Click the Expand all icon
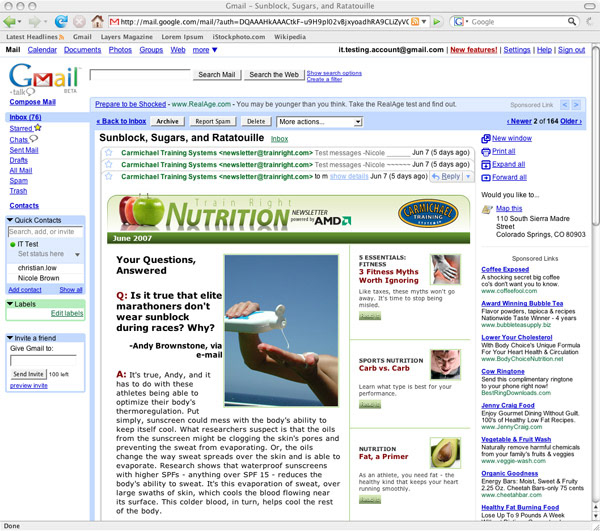This screenshot has width=600, height=531. tap(486, 164)
